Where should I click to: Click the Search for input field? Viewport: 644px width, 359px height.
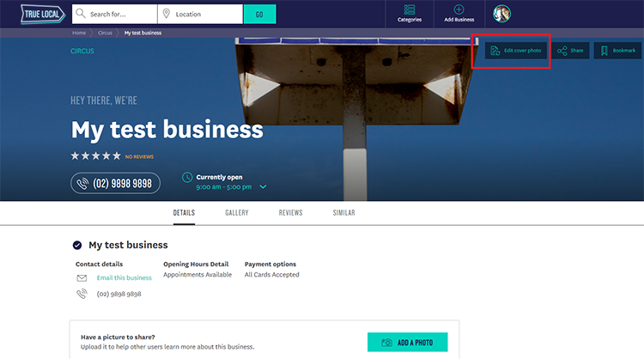tap(115, 14)
